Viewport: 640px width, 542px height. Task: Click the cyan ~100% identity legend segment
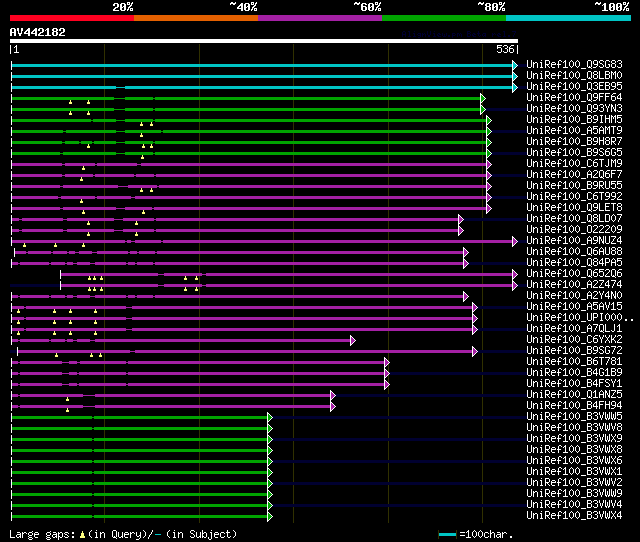569,18
